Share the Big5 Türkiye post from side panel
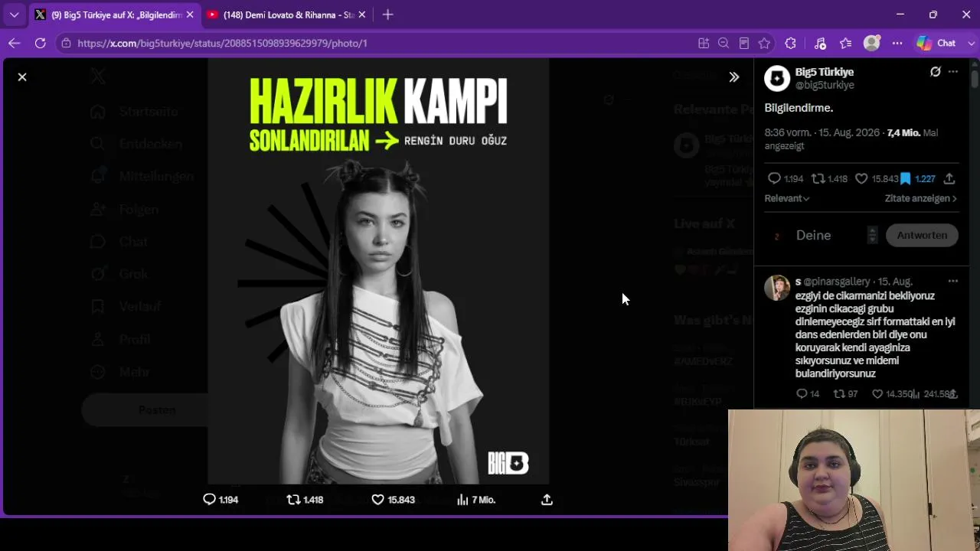The image size is (980, 551). pyautogui.click(x=949, y=178)
